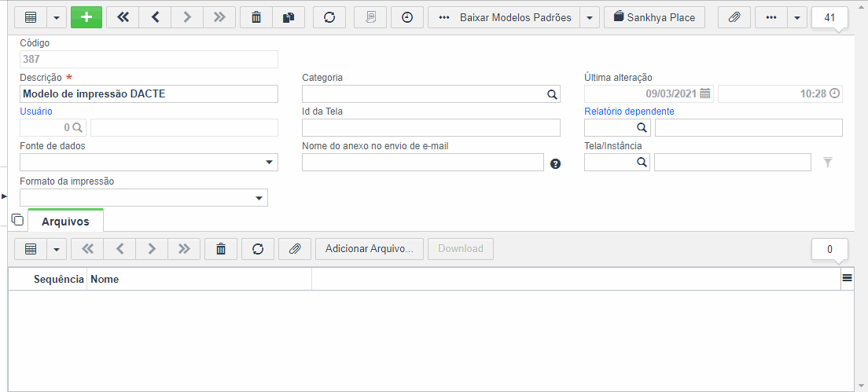Screen dimensions: 868x392
Task: Go to the previous record arrow
Action: 155,17
